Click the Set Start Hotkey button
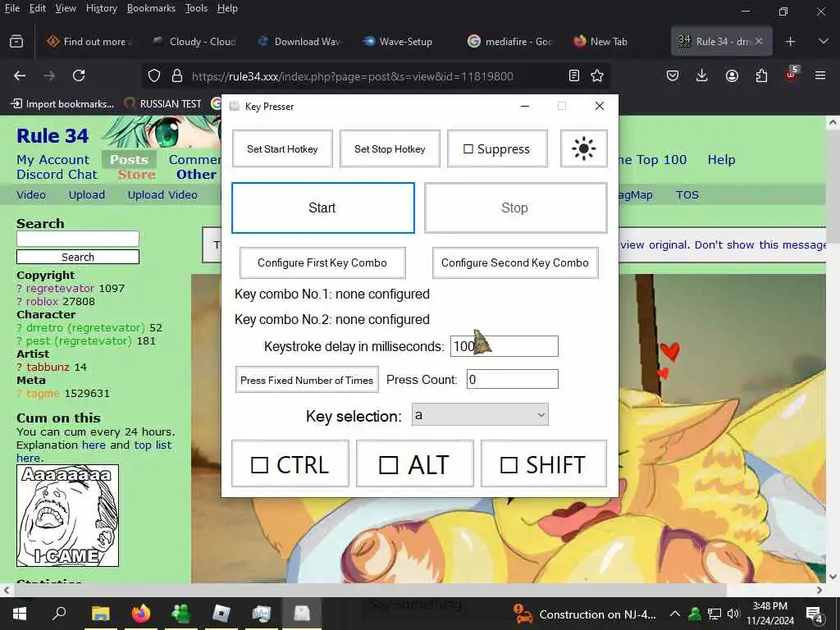 coord(282,149)
